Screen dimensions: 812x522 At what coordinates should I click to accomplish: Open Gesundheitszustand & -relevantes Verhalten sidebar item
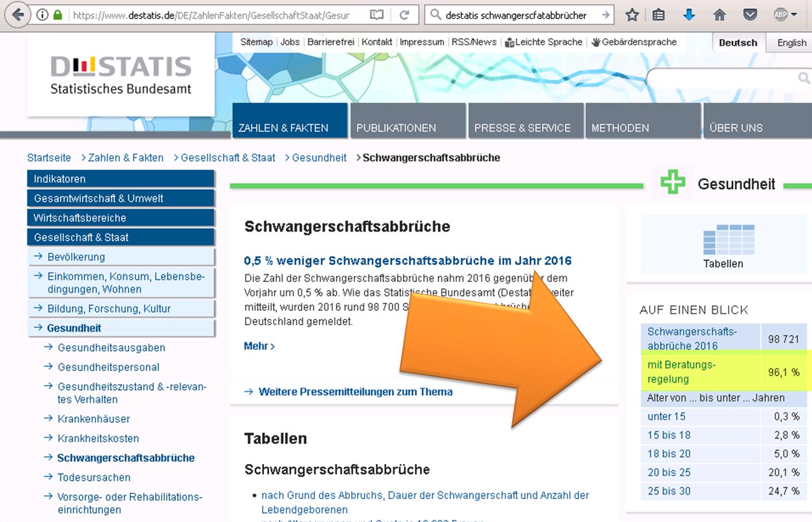pyautogui.click(x=132, y=393)
